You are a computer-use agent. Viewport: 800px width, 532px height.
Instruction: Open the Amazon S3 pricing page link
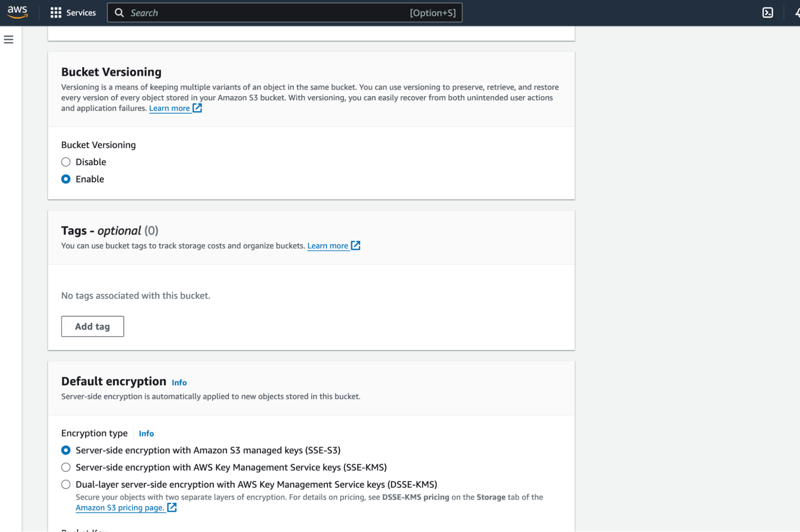pyautogui.click(x=120, y=508)
